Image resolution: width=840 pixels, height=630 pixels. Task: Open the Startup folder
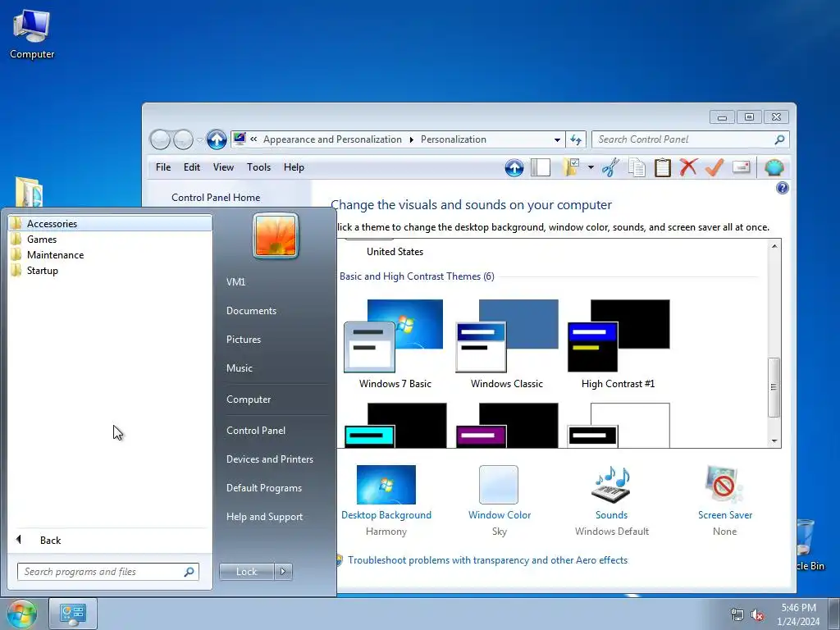111,270
